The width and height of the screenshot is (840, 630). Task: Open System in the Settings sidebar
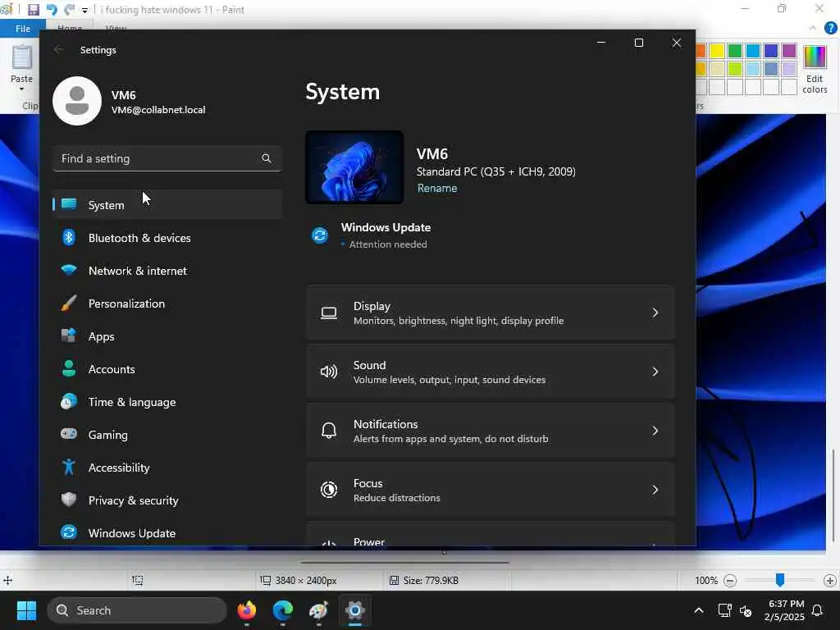tap(167, 204)
